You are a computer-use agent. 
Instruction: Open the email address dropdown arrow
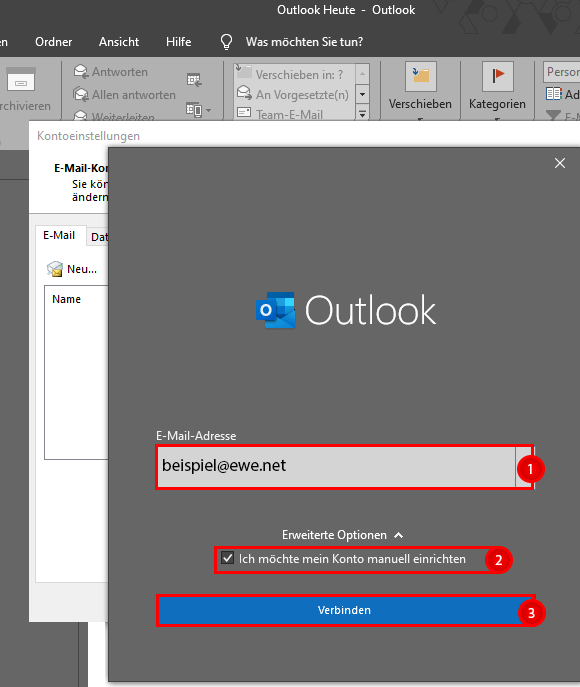(x=525, y=467)
